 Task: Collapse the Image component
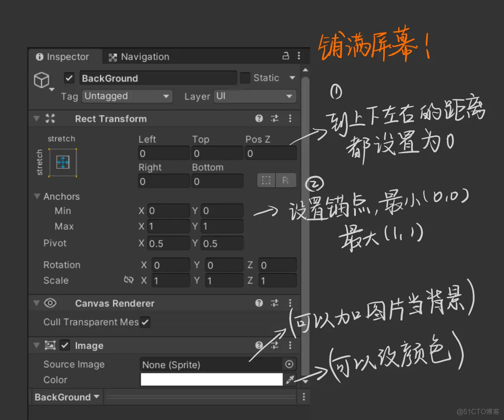[37, 345]
